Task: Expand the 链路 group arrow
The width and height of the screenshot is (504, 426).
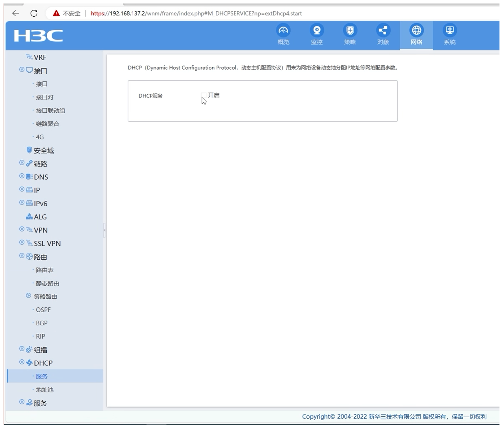Action: (x=22, y=163)
